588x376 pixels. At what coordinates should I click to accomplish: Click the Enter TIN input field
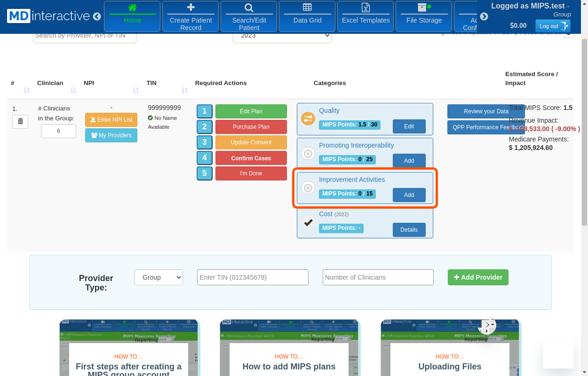(253, 277)
